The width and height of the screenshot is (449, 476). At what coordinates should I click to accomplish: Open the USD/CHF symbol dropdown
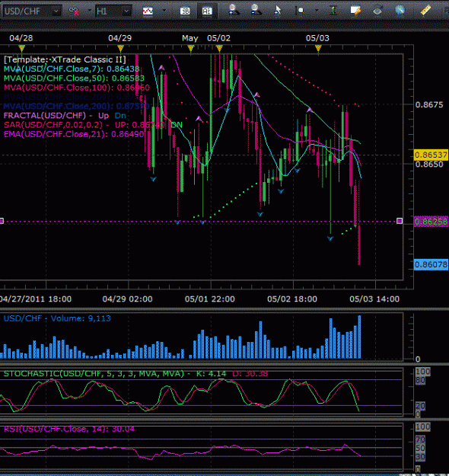[31, 11]
